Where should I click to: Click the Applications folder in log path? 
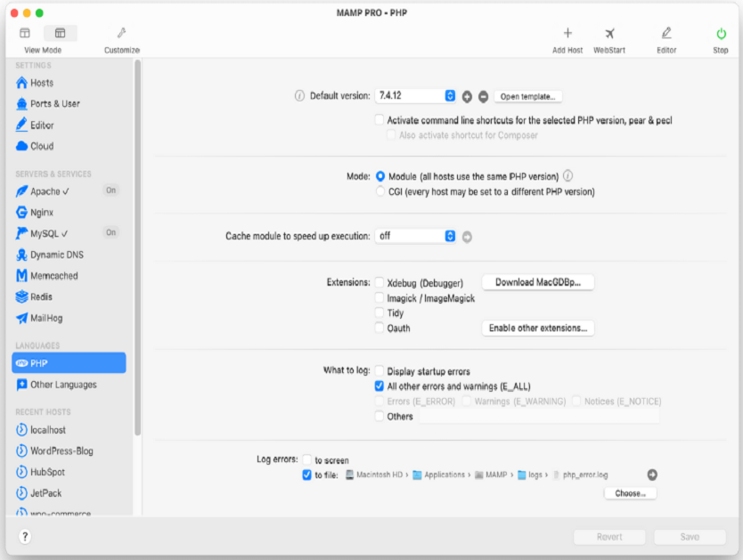[x=439, y=475]
